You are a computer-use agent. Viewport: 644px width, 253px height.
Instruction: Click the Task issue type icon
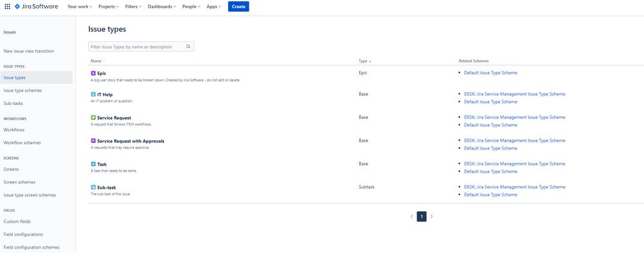pyautogui.click(x=93, y=164)
